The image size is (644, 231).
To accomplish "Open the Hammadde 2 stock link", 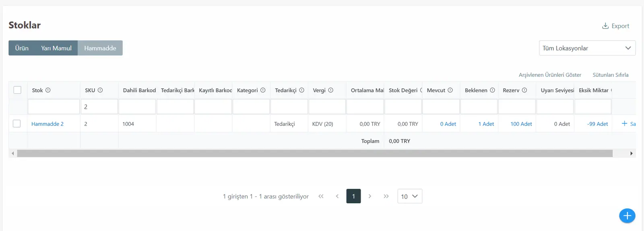I will click(x=47, y=124).
